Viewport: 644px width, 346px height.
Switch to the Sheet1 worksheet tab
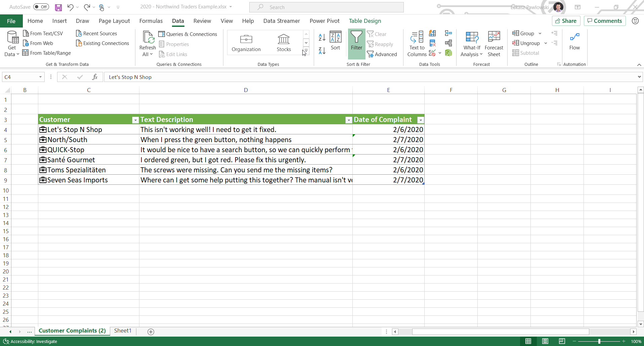coord(123,331)
